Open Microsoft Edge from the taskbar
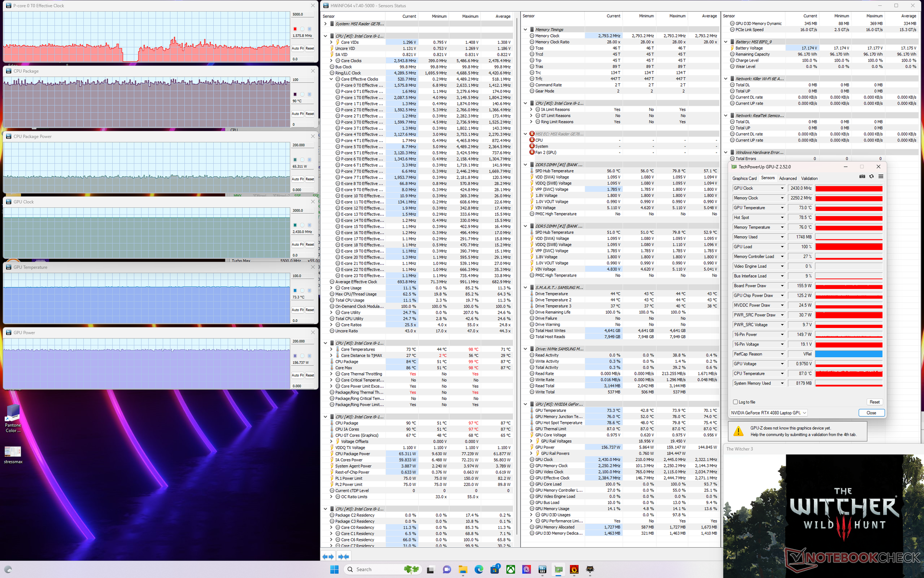924x578 pixels. pos(479,569)
